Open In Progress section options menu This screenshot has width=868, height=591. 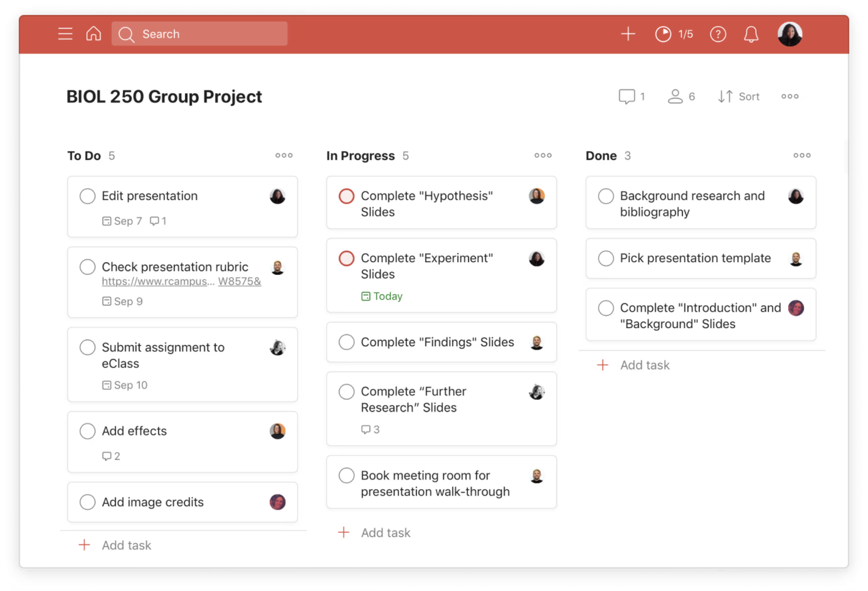coord(543,155)
